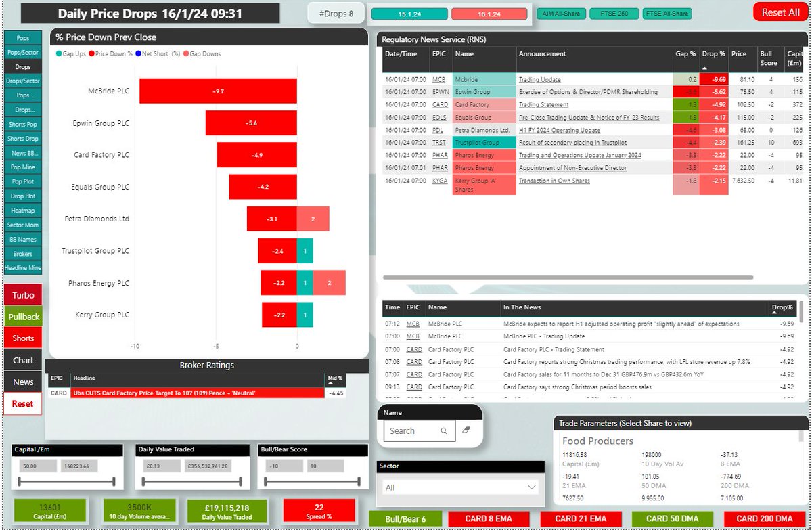
Task: Open the TRST EPIC link
Action: 439,143
